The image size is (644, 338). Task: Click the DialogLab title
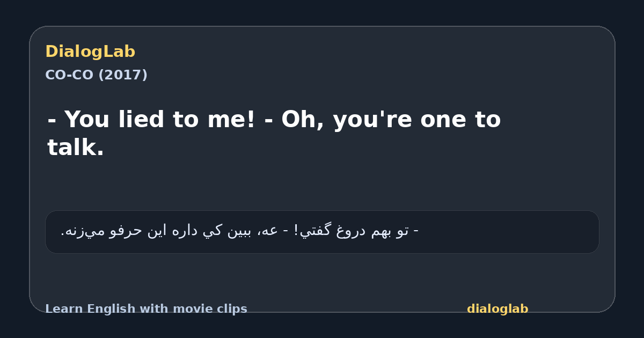(90, 52)
